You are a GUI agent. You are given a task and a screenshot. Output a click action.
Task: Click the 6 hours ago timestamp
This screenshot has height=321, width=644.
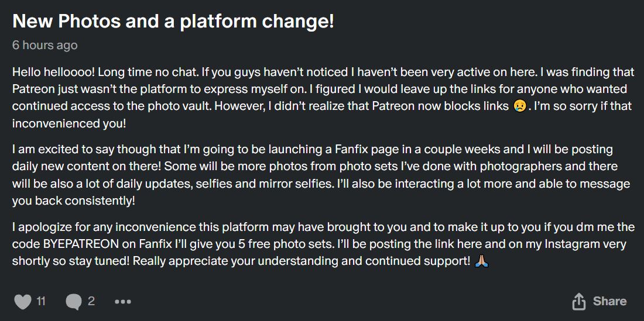point(44,44)
